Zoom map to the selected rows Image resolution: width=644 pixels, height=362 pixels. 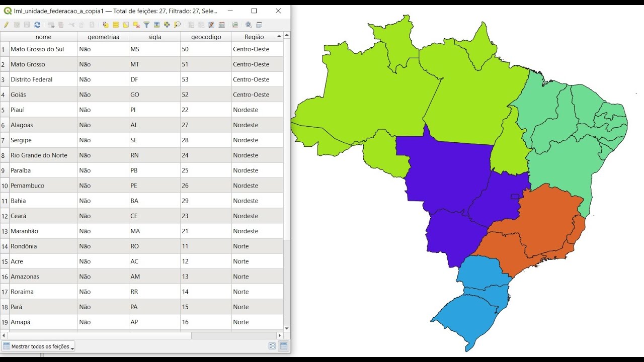pyautogui.click(x=177, y=25)
